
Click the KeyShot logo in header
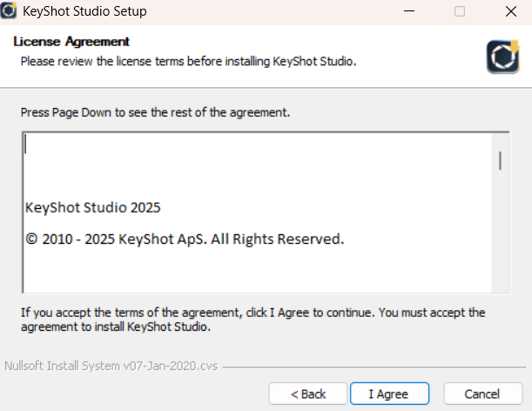(502, 57)
